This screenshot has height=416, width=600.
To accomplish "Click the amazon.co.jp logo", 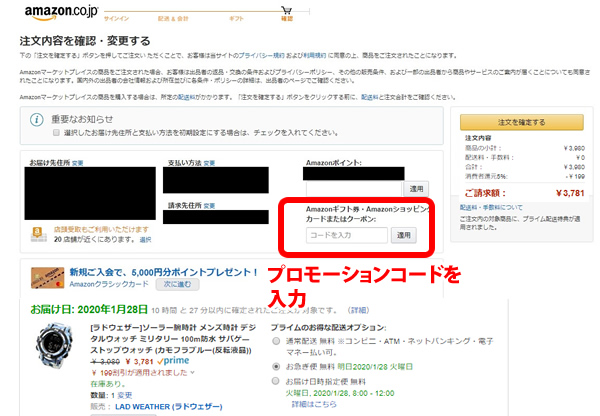I will coord(61,12).
